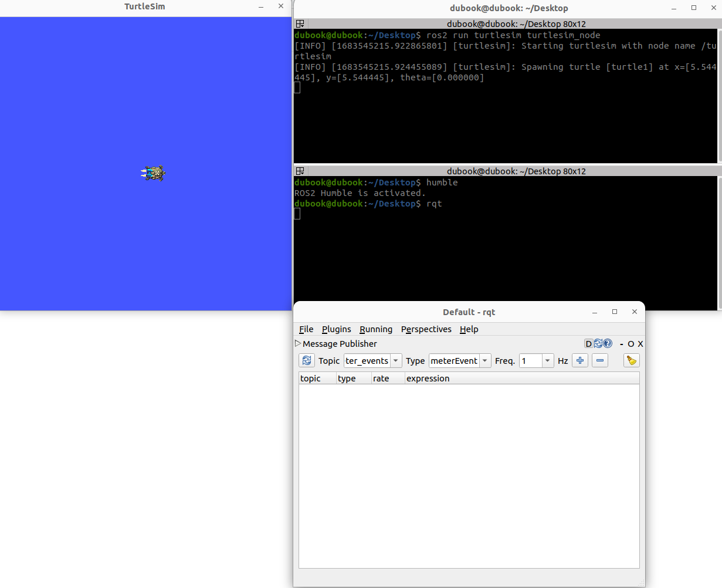
Task: Clear all publishers with broom icon
Action: (632, 361)
